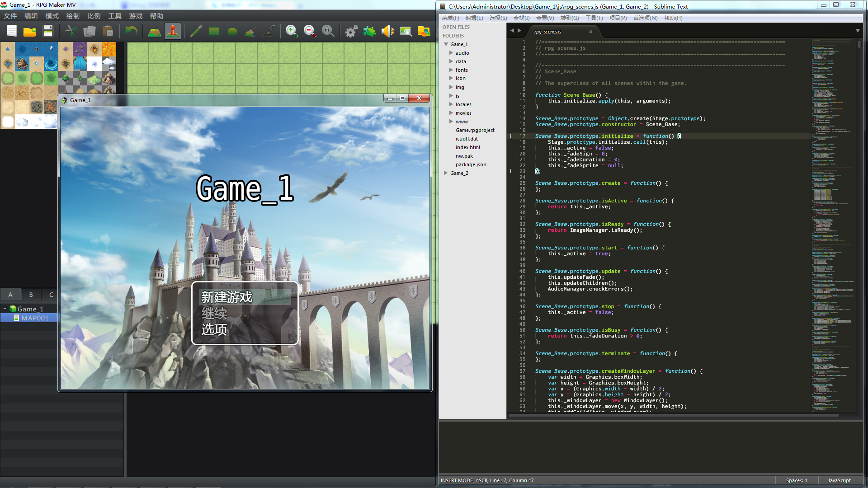The image size is (868, 488).
Task: Click New Project icon in RPG Maker toolbar
Action: point(12,31)
